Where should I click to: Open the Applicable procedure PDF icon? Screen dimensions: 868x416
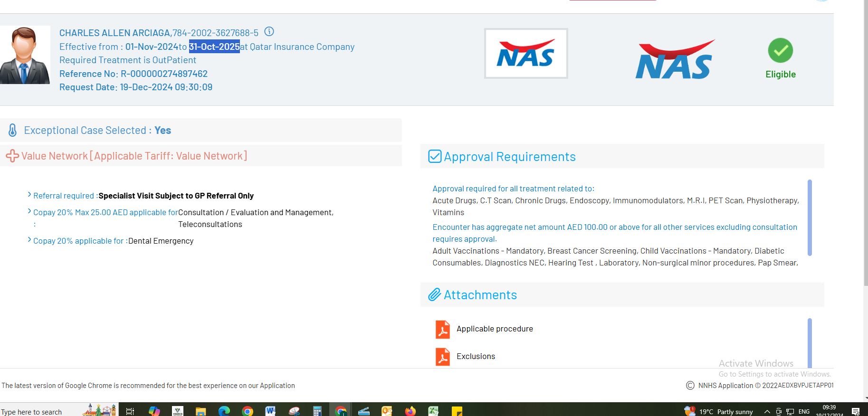(x=442, y=329)
